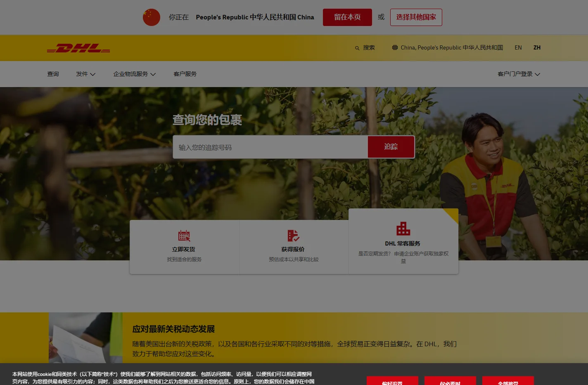588x385 pixels.
Task: Click 仅必要时 cookie button
Action: pos(450,381)
